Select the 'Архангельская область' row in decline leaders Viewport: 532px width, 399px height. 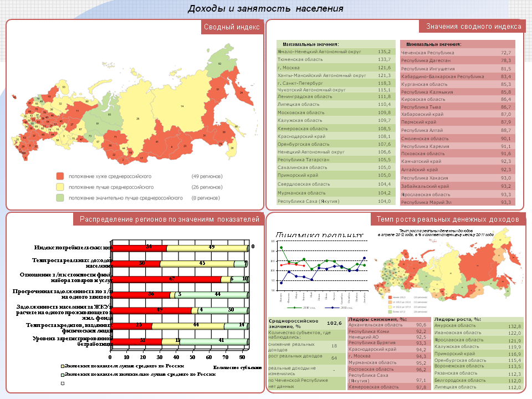[389, 325]
